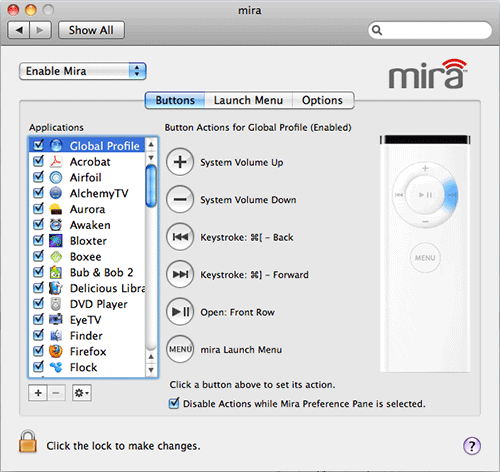Click the Finder application icon
The image size is (500, 472).
coord(56,336)
